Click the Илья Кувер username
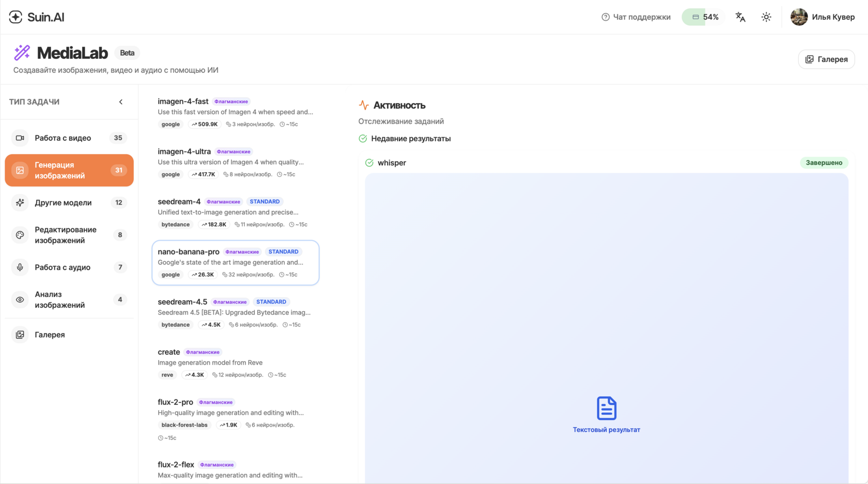The image size is (868, 484). coord(833,17)
